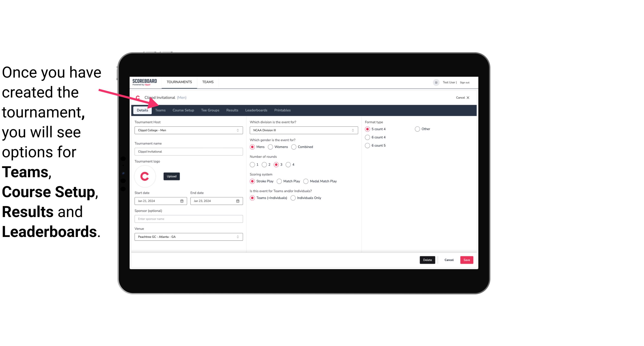
Task: Switch to the Course Setup tab
Action: pyautogui.click(x=183, y=110)
